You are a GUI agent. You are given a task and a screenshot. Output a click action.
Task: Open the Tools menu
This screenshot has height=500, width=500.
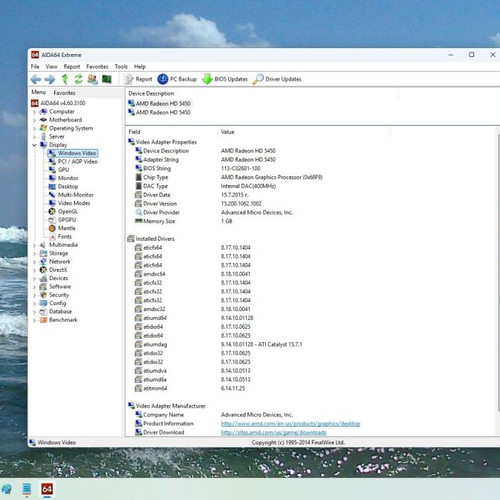[121, 67]
